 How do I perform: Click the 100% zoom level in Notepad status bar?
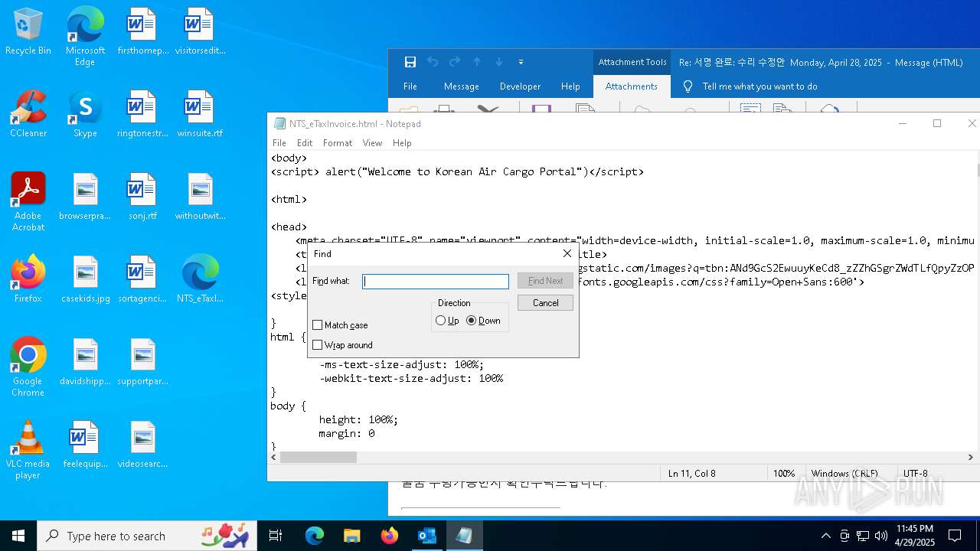(x=784, y=474)
